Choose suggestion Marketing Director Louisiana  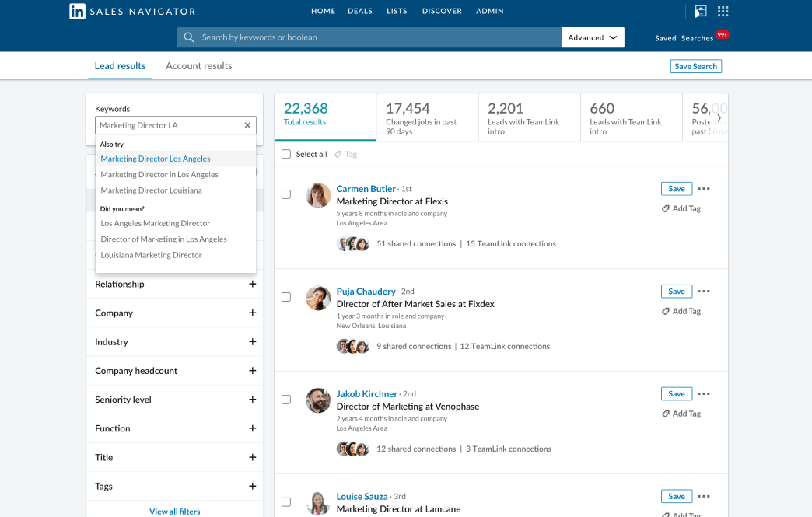176,190
